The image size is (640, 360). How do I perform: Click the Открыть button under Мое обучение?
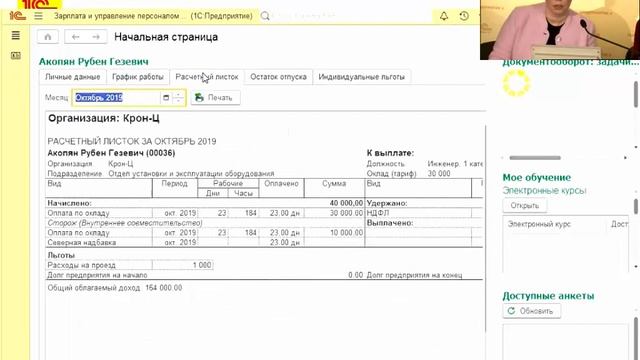[524, 205]
